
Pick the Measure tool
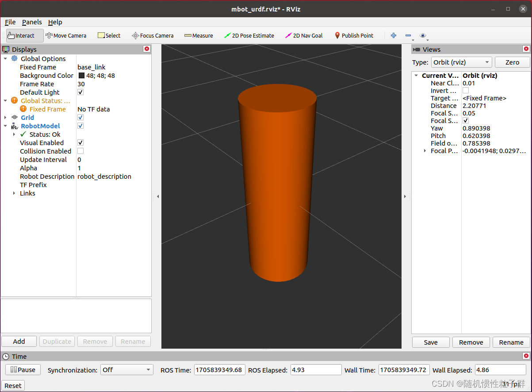(x=199, y=35)
